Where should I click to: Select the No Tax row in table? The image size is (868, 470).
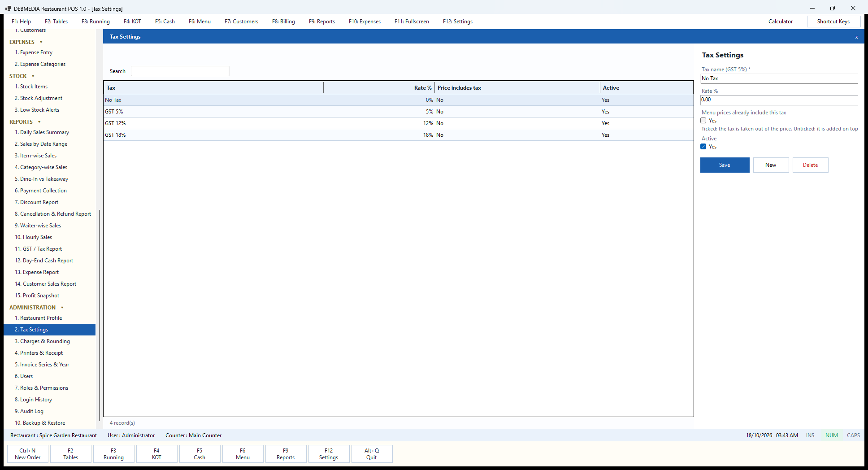[399, 100]
